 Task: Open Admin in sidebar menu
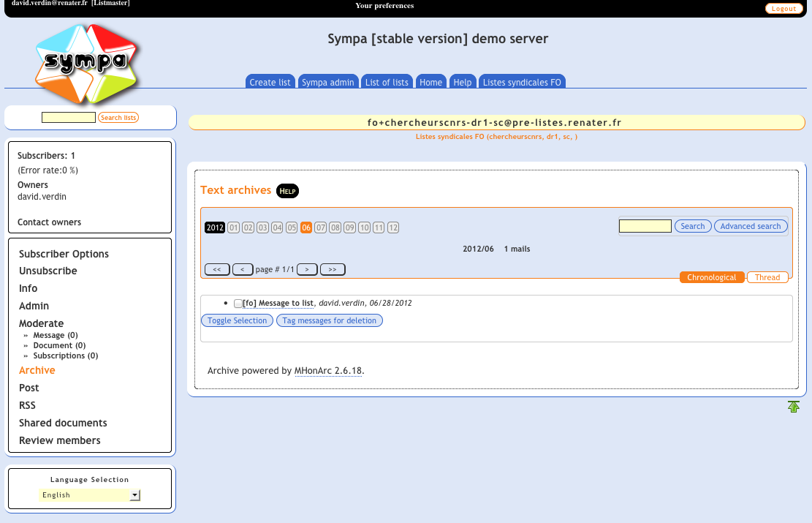(34, 306)
